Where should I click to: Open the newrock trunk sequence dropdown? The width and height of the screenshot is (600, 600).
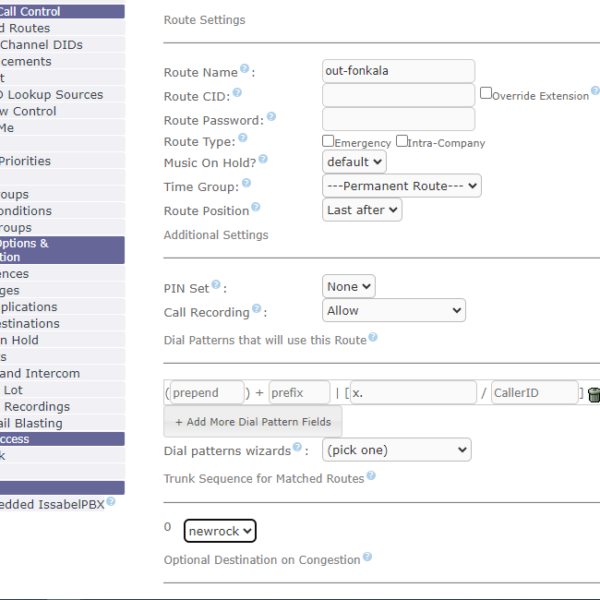(220, 531)
